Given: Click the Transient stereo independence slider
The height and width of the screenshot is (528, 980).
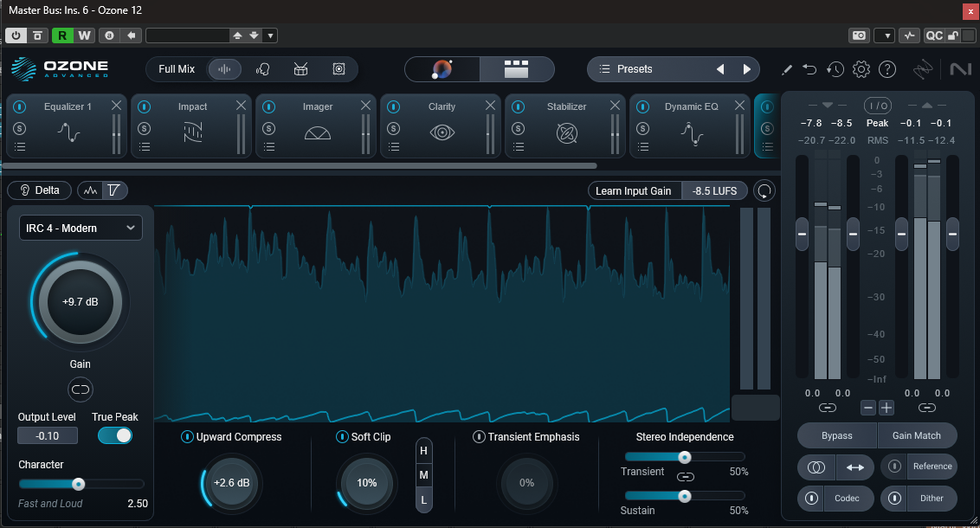Looking at the screenshot, I should coord(685,457).
